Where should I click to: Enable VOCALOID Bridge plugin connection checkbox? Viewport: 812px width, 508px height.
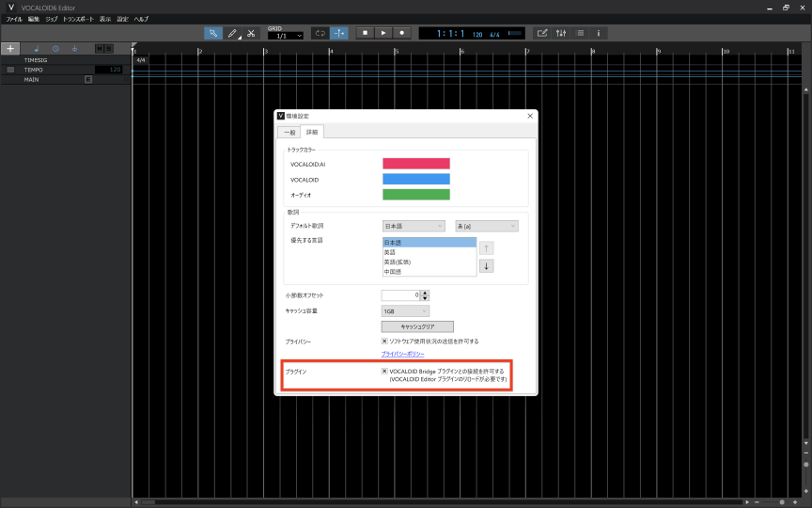click(385, 371)
